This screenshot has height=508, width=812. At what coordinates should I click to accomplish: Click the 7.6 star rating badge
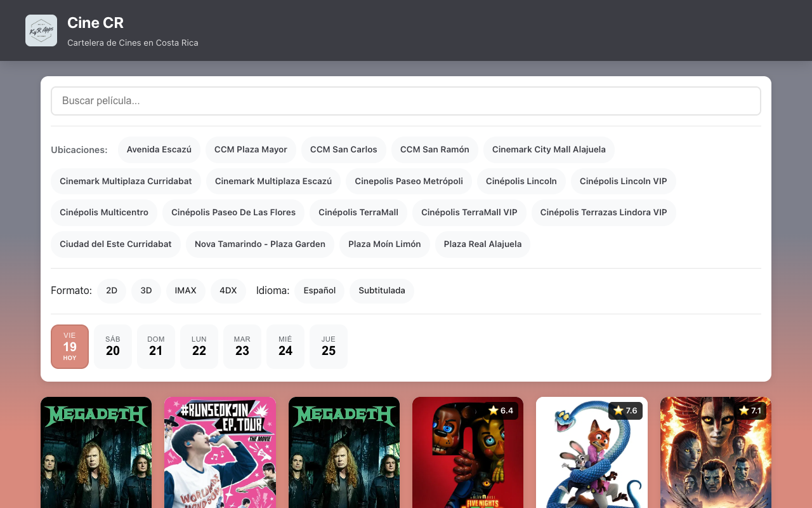click(625, 411)
